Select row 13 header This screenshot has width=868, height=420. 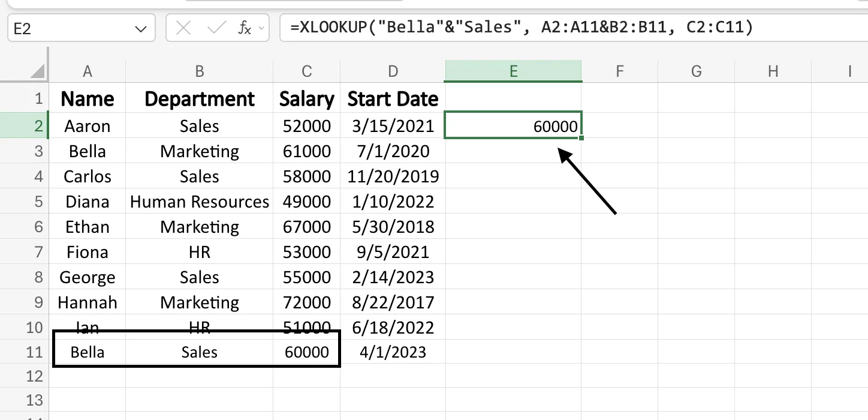pos(25,400)
